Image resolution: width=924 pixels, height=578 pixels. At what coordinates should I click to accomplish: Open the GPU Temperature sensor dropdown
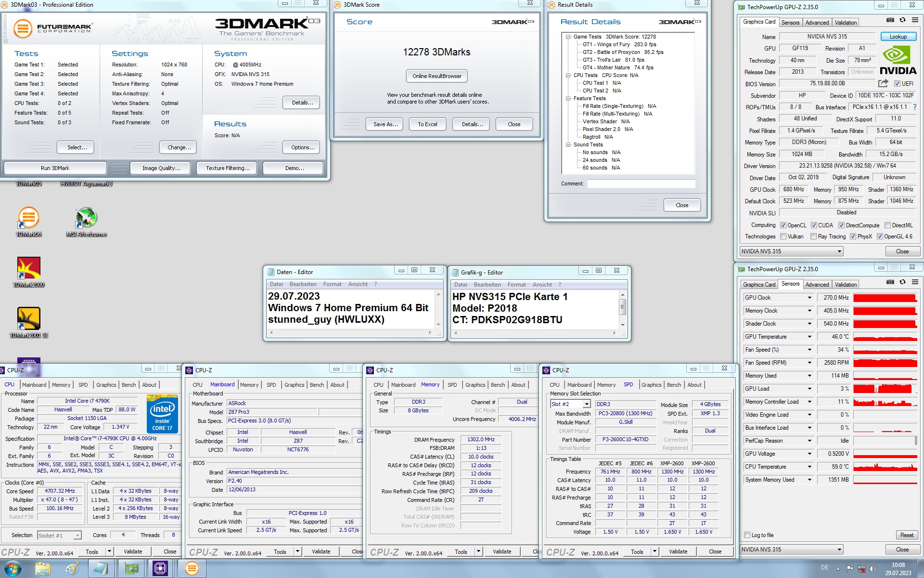coord(809,337)
